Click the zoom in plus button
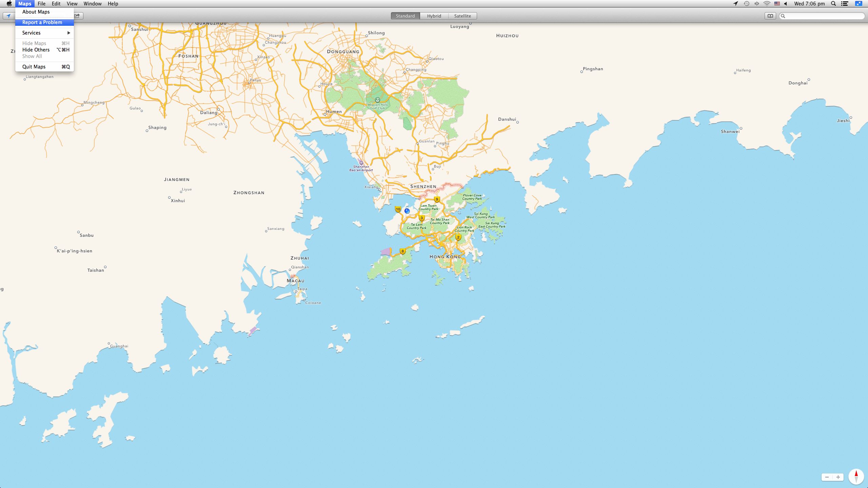This screenshot has height=488, width=868. pyautogui.click(x=838, y=477)
